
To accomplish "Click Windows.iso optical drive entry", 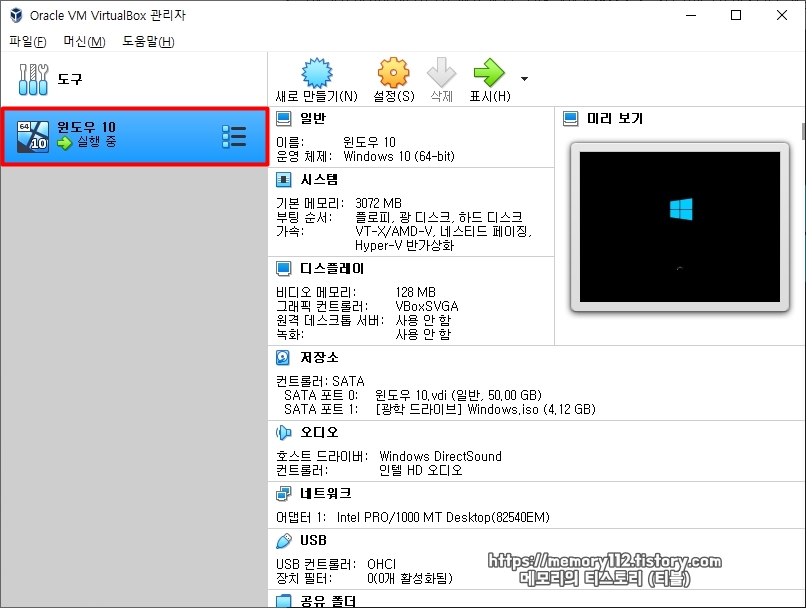I will tap(485, 410).
